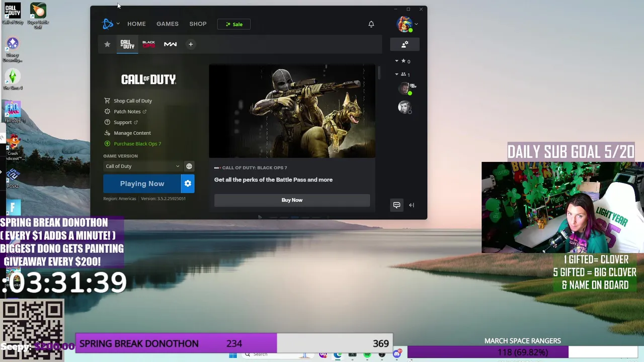Open The Sims 4 desktop shortcut

pyautogui.click(x=13, y=79)
